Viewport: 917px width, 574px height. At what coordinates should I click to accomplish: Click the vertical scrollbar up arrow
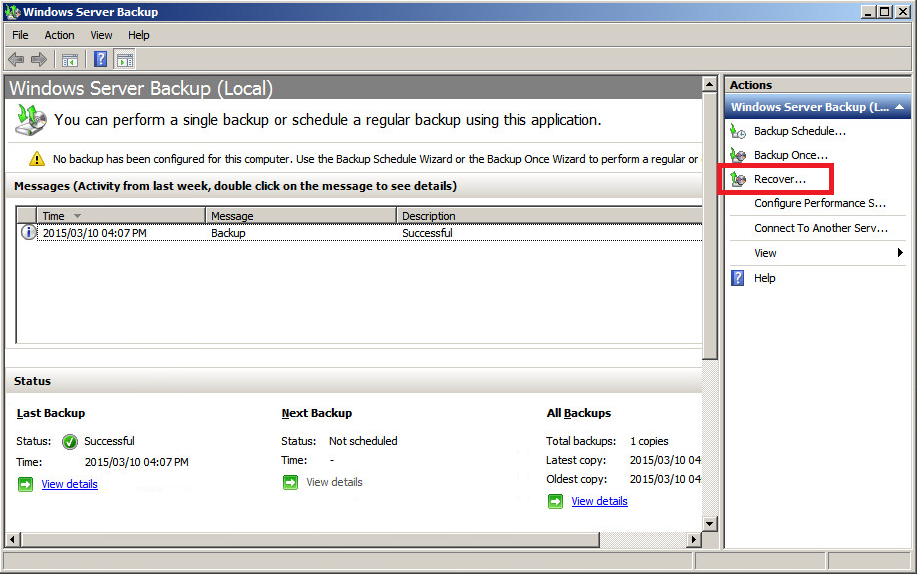(709, 84)
